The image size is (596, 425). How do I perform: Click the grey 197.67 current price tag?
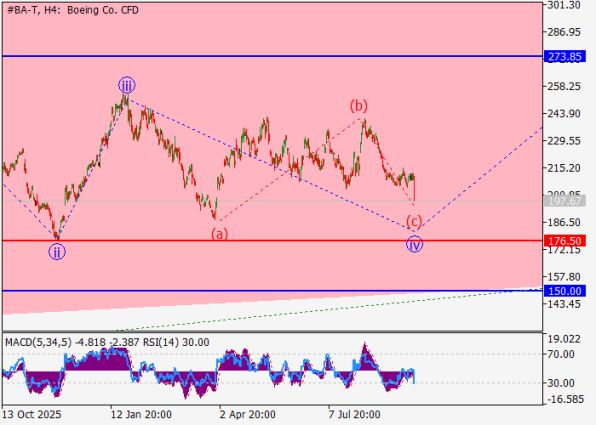(x=564, y=201)
